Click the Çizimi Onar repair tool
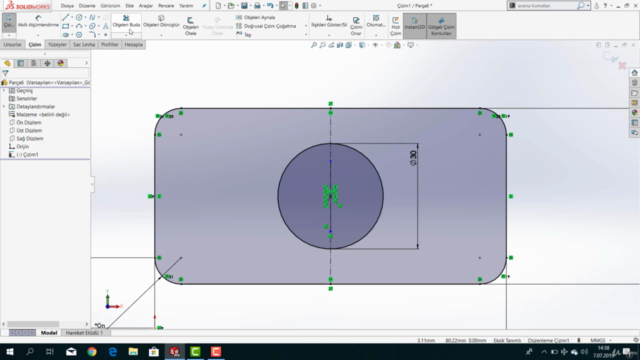The image size is (640, 360). (x=356, y=26)
